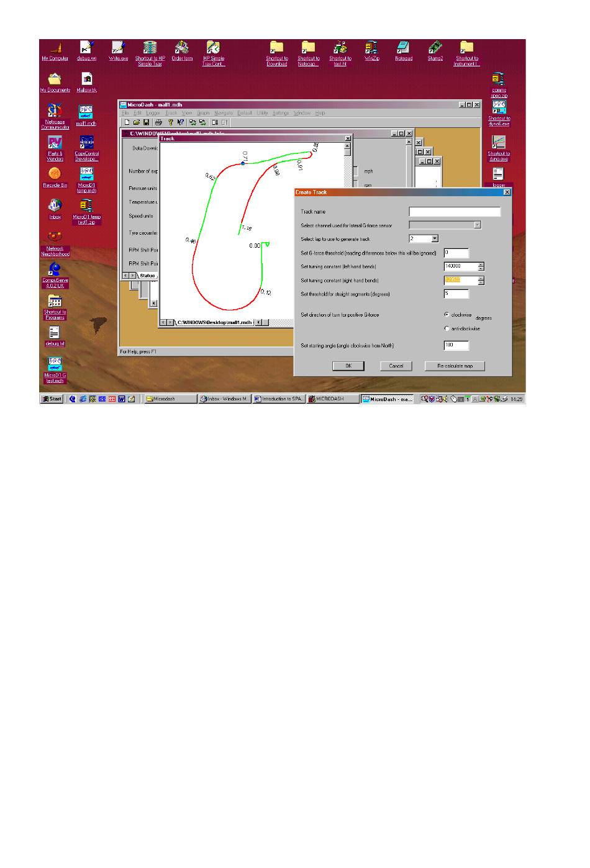Open the WinZip desktop icon
Viewport: 590px width, 868px height.
(371, 51)
